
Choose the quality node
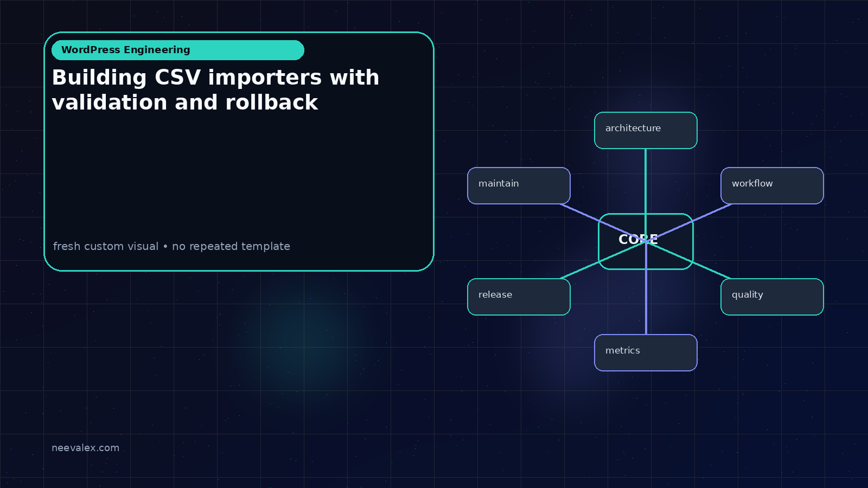pyautogui.click(x=772, y=297)
